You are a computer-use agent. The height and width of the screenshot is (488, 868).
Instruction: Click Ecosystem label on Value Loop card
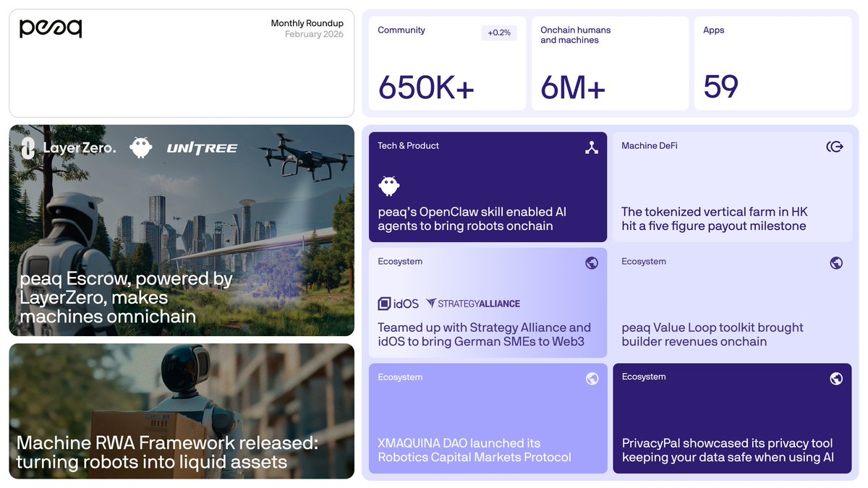coord(644,261)
